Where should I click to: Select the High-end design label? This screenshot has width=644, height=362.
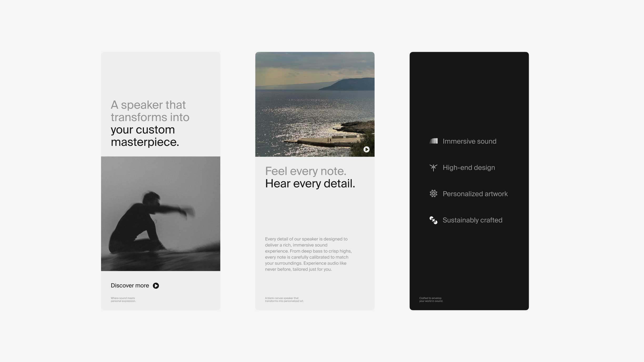(x=469, y=168)
